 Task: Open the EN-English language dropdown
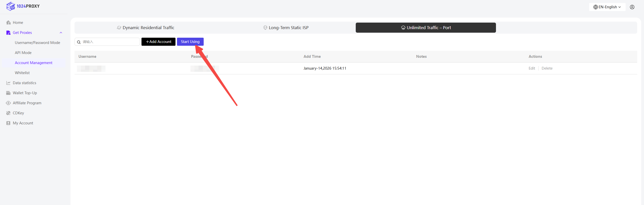[x=607, y=7]
